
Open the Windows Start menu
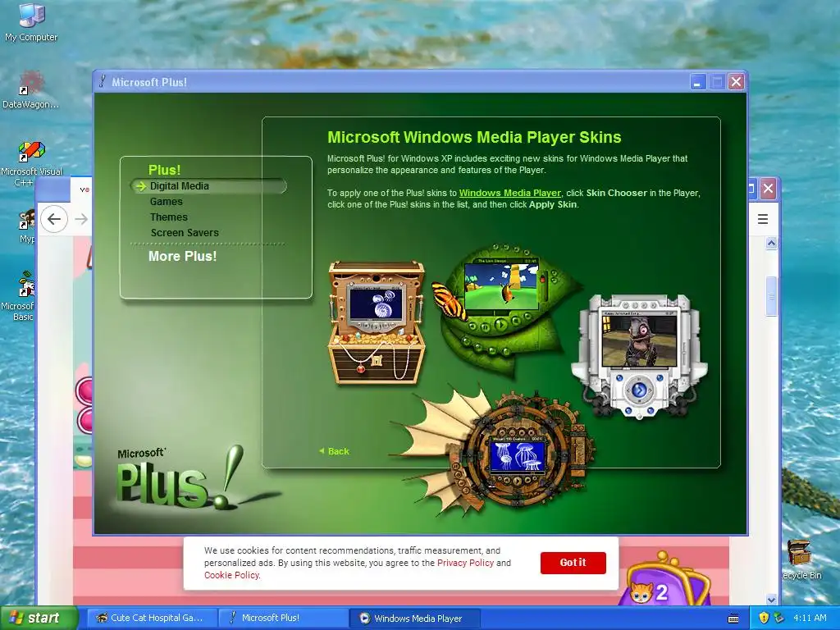pyautogui.click(x=39, y=618)
